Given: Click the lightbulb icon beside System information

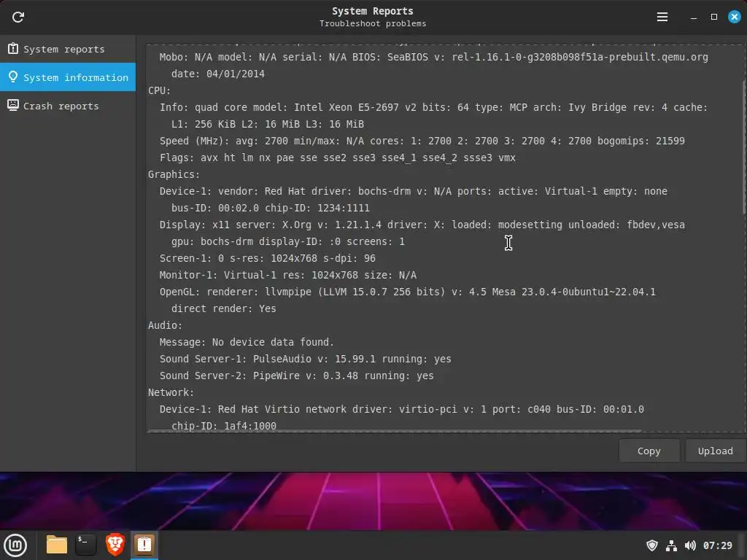Looking at the screenshot, I should pos(13,77).
